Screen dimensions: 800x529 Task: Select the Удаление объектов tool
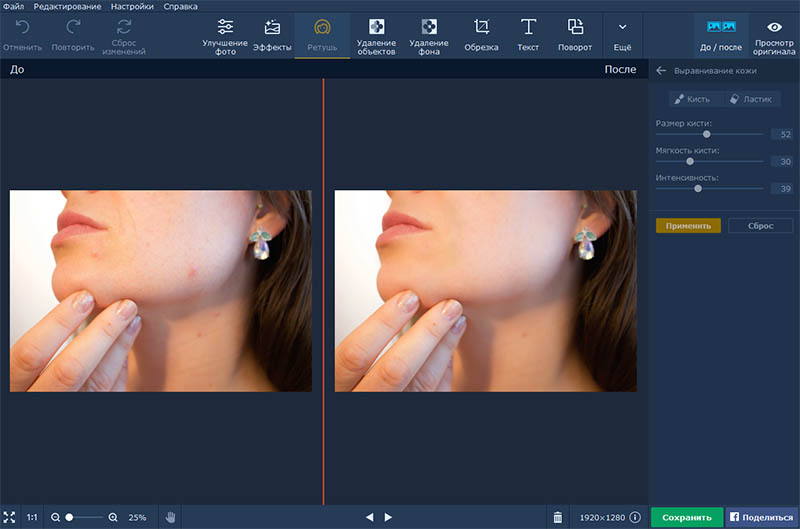(x=376, y=35)
